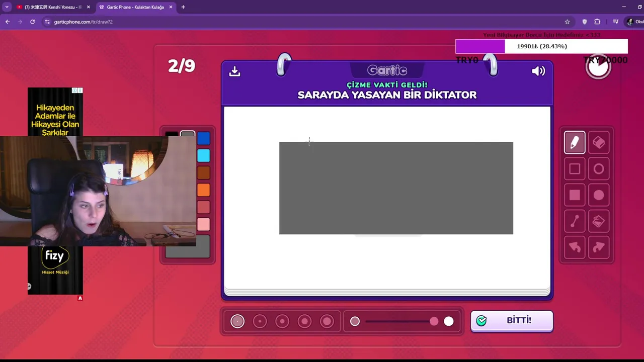
Task: Select the pencil drawing tool
Action: click(575, 142)
